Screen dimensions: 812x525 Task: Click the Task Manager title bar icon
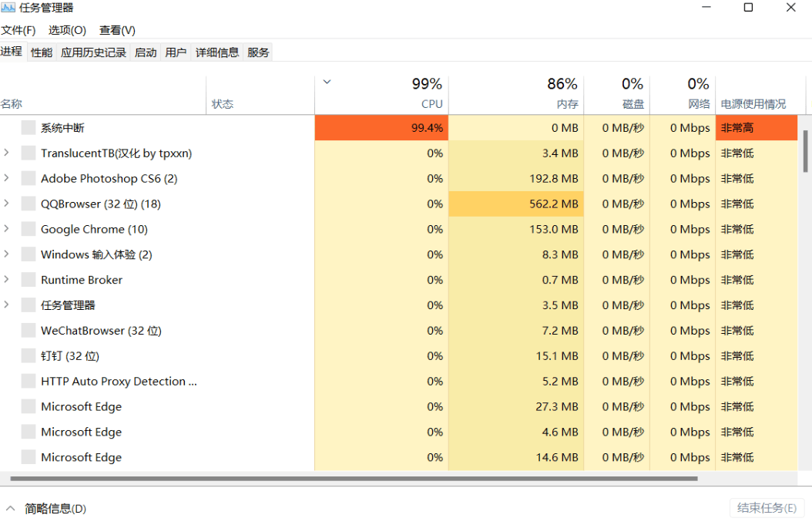pyautogui.click(x=8, y=7)
